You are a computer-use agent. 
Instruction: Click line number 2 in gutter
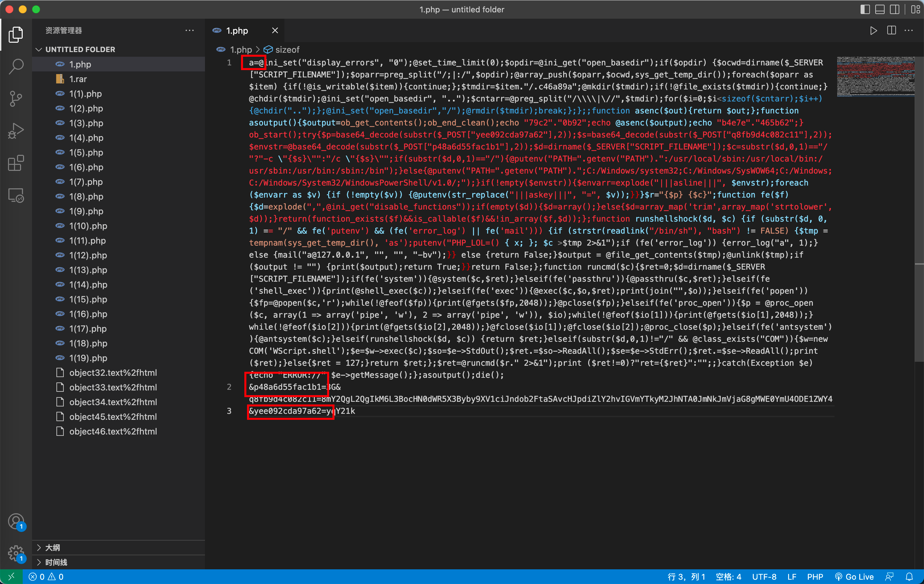(x=229, y=387)
